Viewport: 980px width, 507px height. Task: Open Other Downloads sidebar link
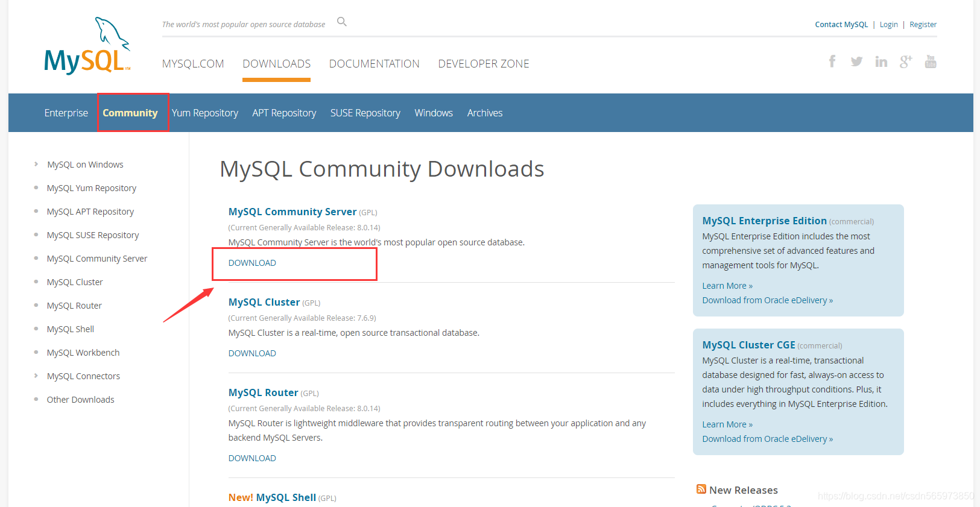pyautogui.click(x=80, y=400)
